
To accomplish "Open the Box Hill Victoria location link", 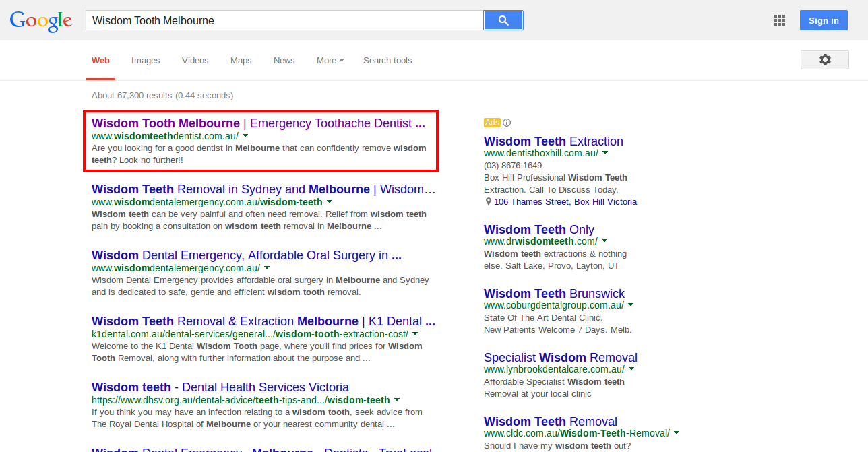I will [x=605, y=202].
